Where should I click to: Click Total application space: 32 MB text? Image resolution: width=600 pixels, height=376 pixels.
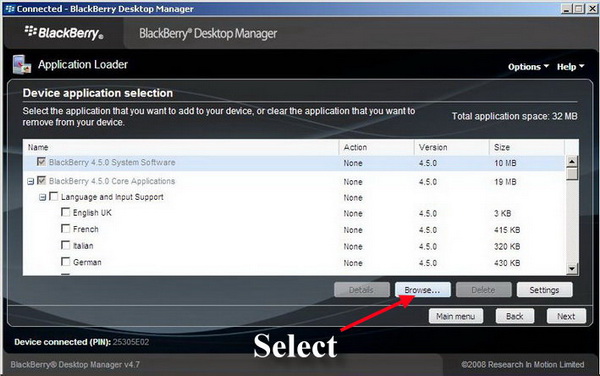515,116
